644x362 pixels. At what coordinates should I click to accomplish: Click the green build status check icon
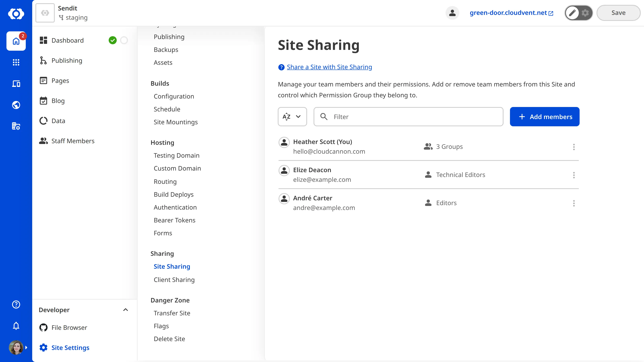112,40
